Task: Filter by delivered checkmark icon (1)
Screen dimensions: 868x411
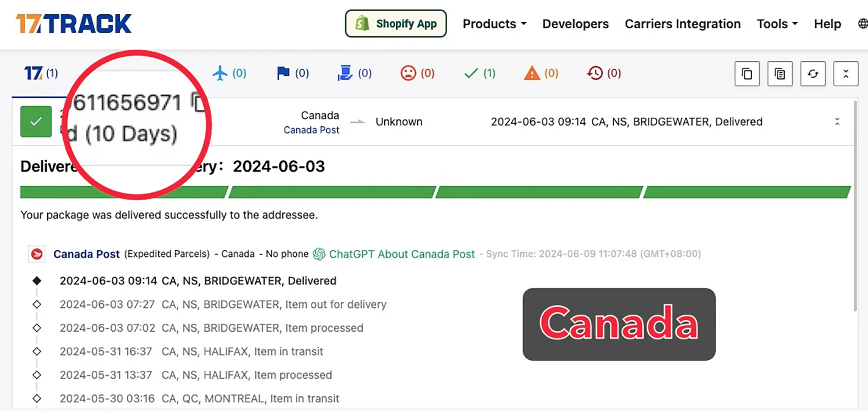Action: 480,73
